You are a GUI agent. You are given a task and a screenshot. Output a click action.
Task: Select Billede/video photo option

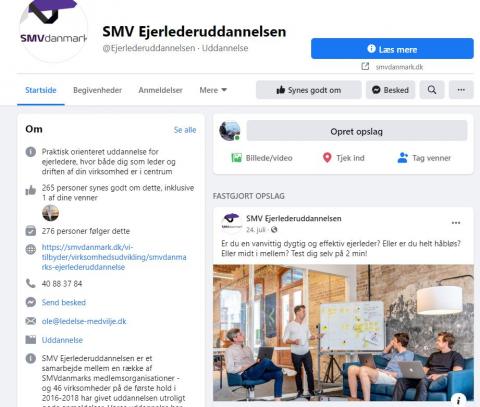262,158
